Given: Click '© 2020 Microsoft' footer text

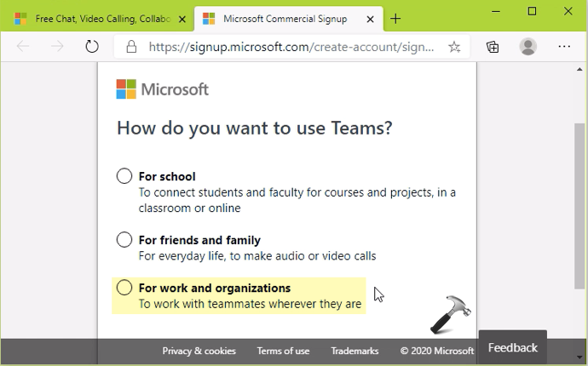Looking at the screenshot, I should click(437, 351).
